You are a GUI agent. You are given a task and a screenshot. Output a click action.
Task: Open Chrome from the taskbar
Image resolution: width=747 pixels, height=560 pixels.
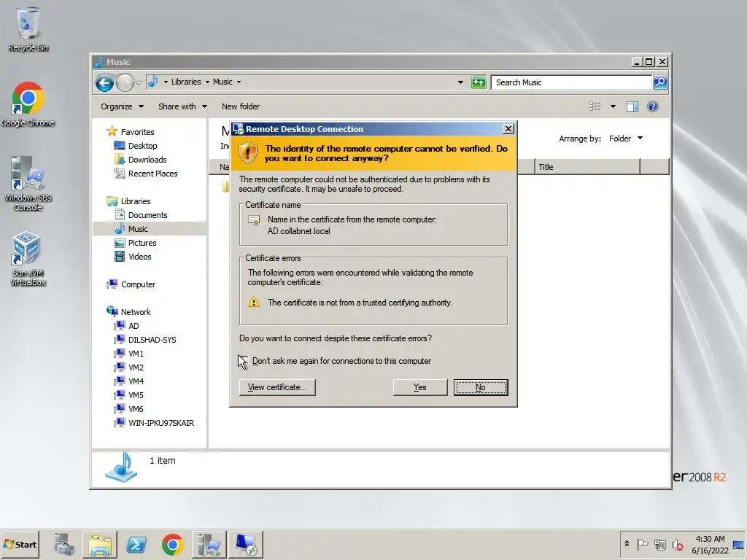(172, 545)
